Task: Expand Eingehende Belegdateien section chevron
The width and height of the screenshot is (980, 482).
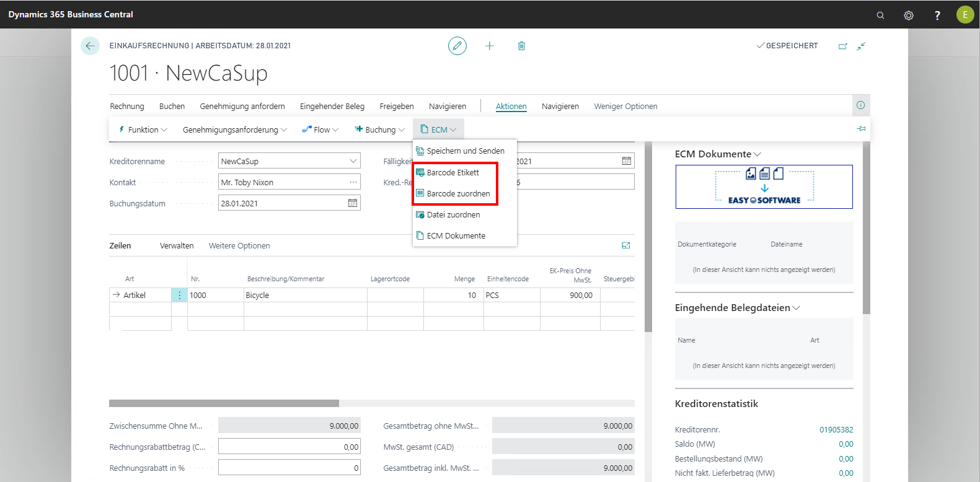Action: pyautogui.click(x=797, y=308)
